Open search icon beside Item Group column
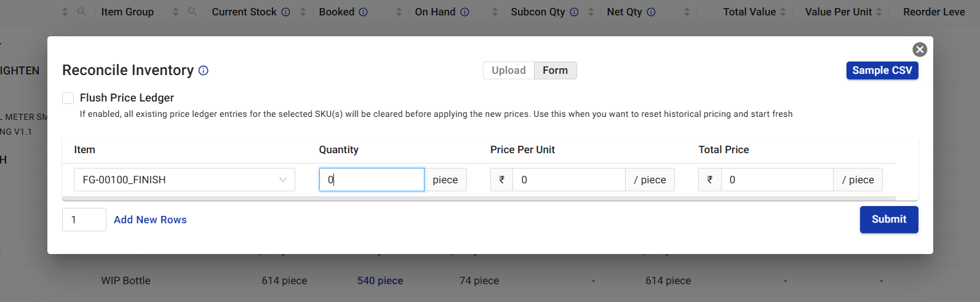Viewport: 980px width, 302px height. point(193,12)
